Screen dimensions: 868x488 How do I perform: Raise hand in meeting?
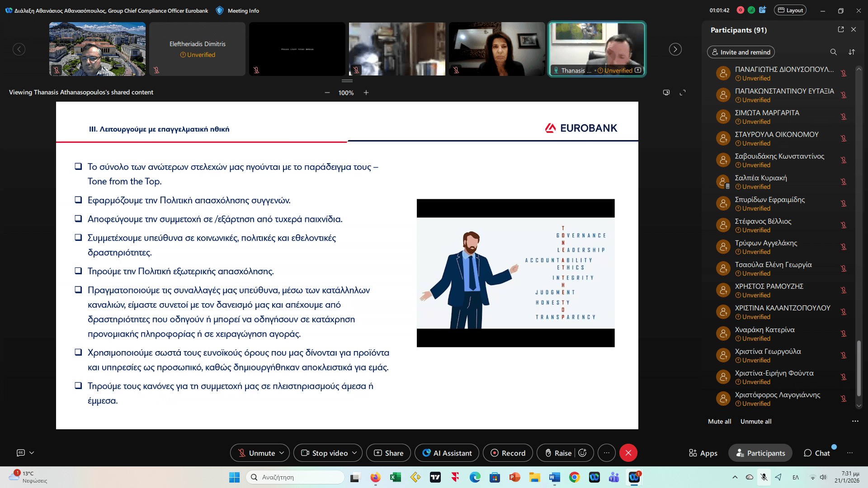click(558, 453)
